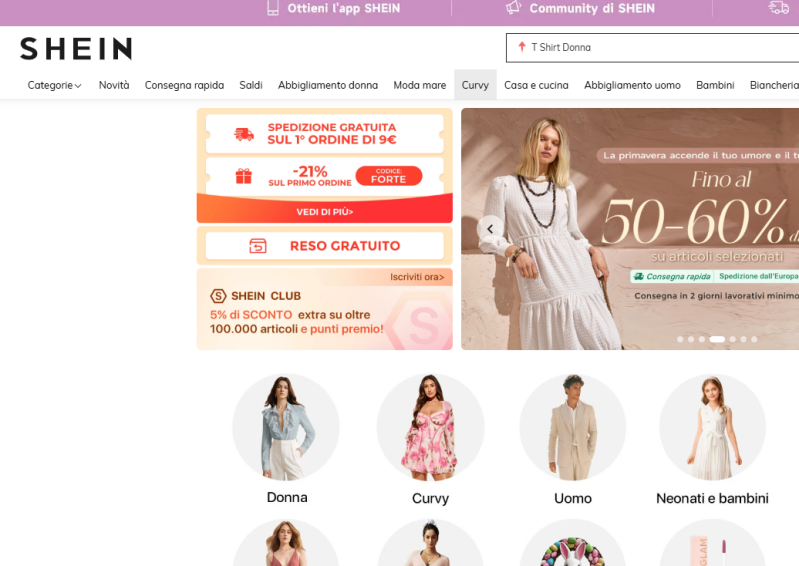Click the gift box icon on -21% coupon
799x566 pixels.
[244, 176]
